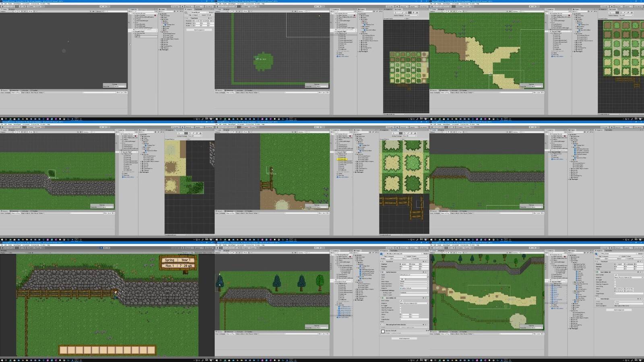Click Add Component in the empty dark scene window
The width and height of the screenshot is (644, 362).
click(199, 30)
